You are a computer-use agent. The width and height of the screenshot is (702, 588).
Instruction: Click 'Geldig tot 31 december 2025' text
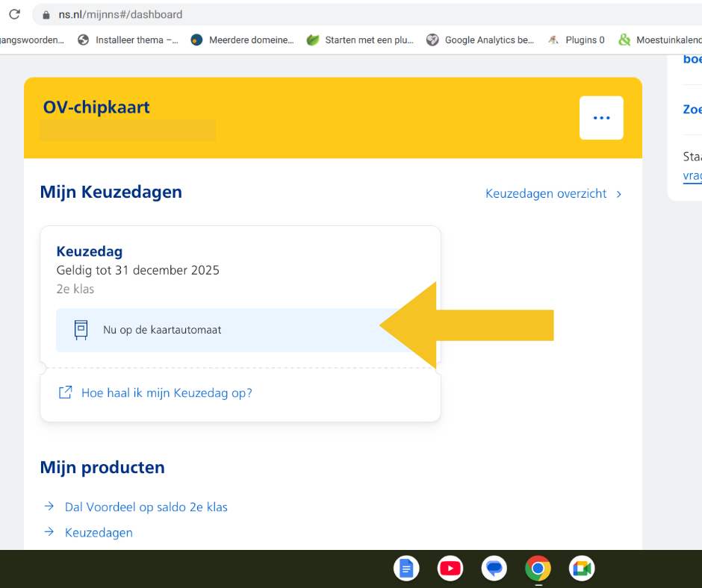138,270
